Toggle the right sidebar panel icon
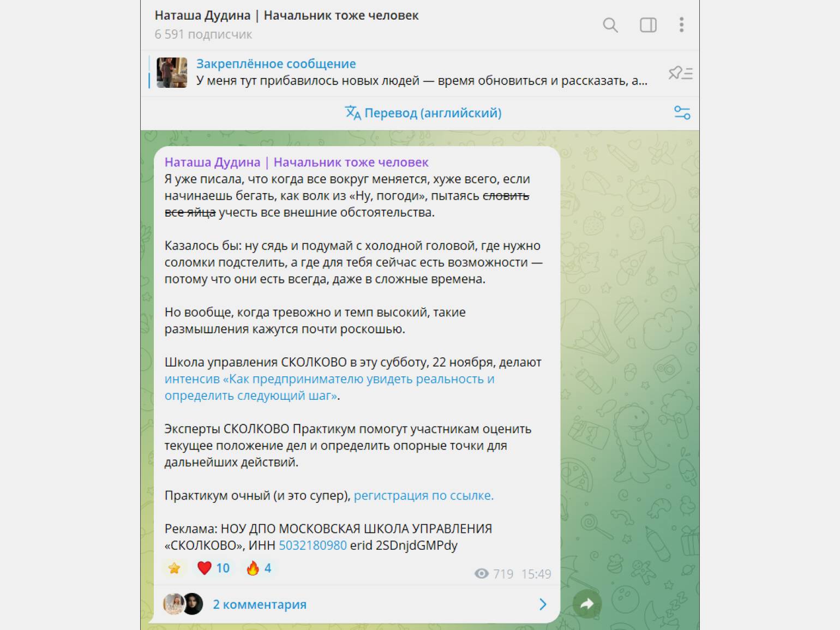This screenshot has height=630, width=840. [648, 25]
